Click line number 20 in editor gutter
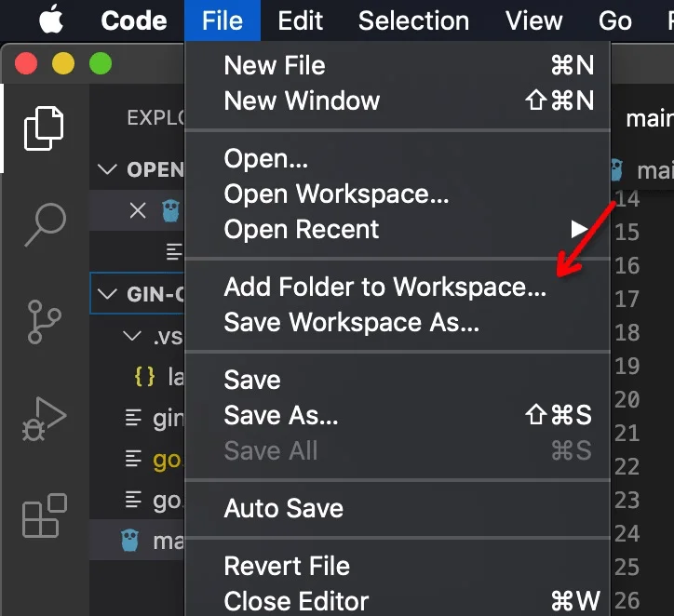 point(627,399)
